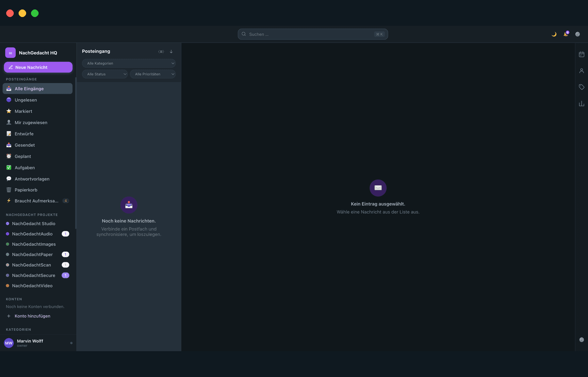The width and height of the screenshot is (588, 377).
Task: Toggle dark mode with the moon icon
Action: click(x=554, y=34)
